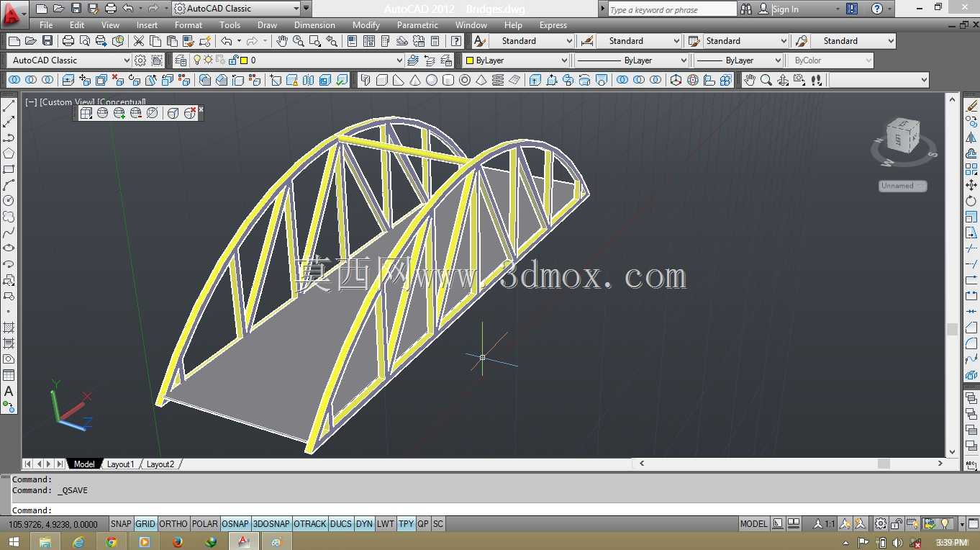Open the Help question mark icon
Image resolution: width=980 pixels, height=550 pixels.
tap(455, 41)
